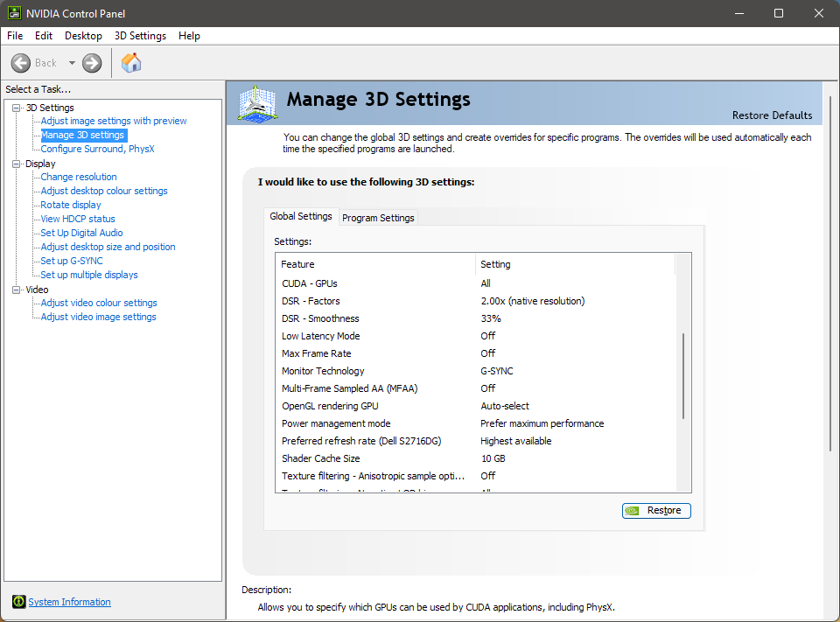Select Multi-Frame Sampled AA (MFAA) row
840x622 pixels.
tap(476, 388)
